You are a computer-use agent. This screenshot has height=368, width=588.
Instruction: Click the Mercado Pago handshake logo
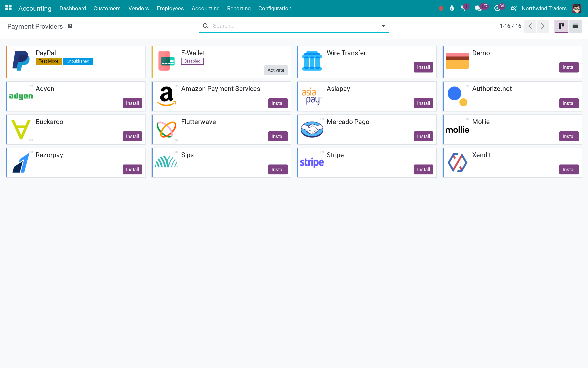tap(312, 129)
